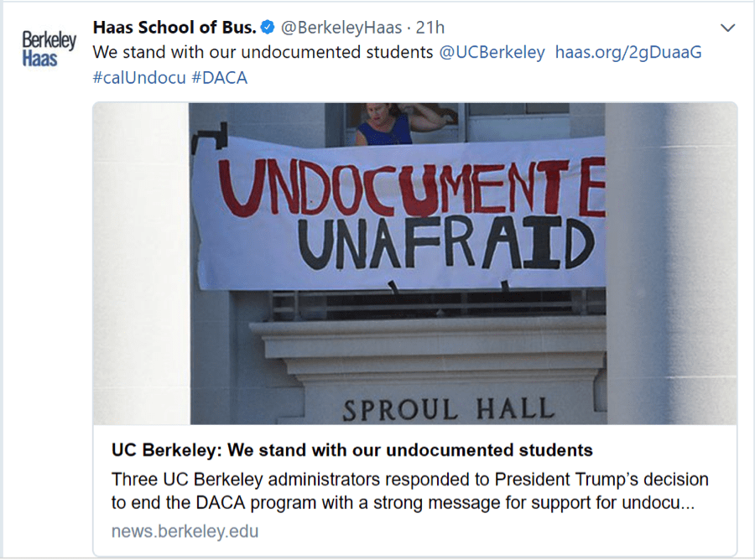Click the blue verified badge

pos(268,28)
